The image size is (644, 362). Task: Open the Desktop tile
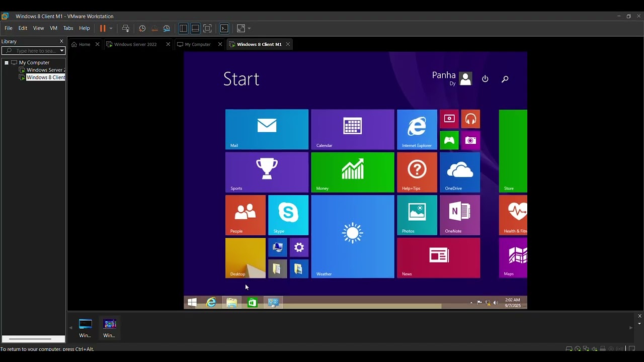coord(246,258)
